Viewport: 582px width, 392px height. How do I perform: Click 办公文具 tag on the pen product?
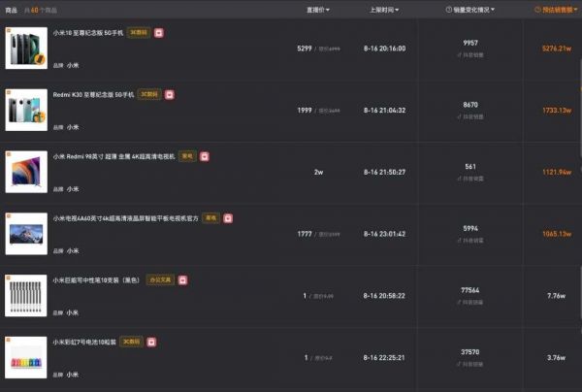click(160, 279)
